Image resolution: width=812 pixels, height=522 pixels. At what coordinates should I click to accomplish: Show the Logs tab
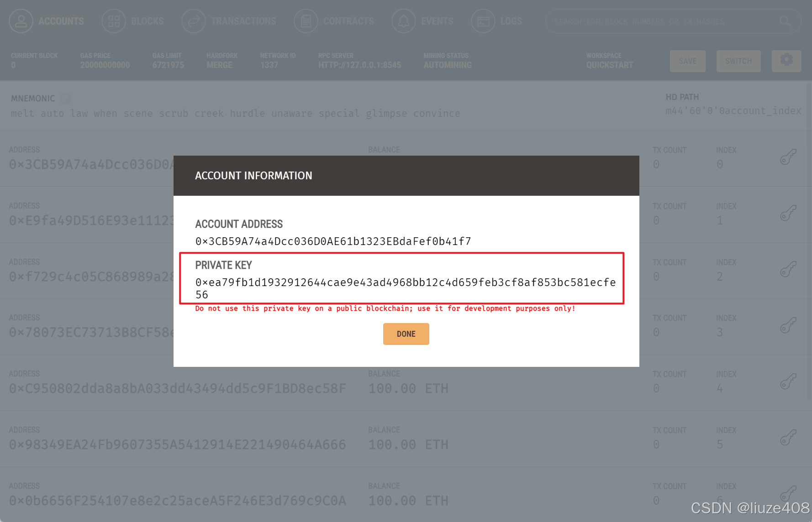point(496,21)
